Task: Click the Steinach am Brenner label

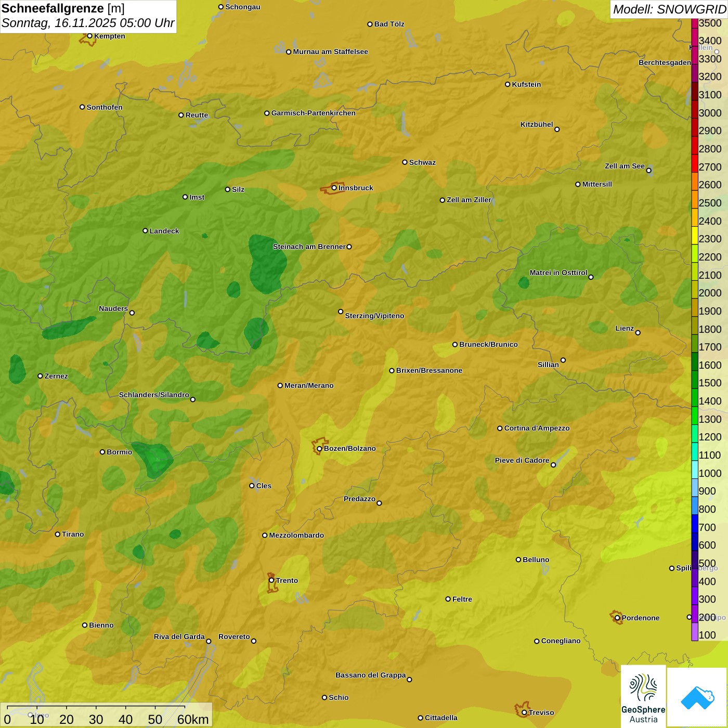Action: tap(309, 246)
